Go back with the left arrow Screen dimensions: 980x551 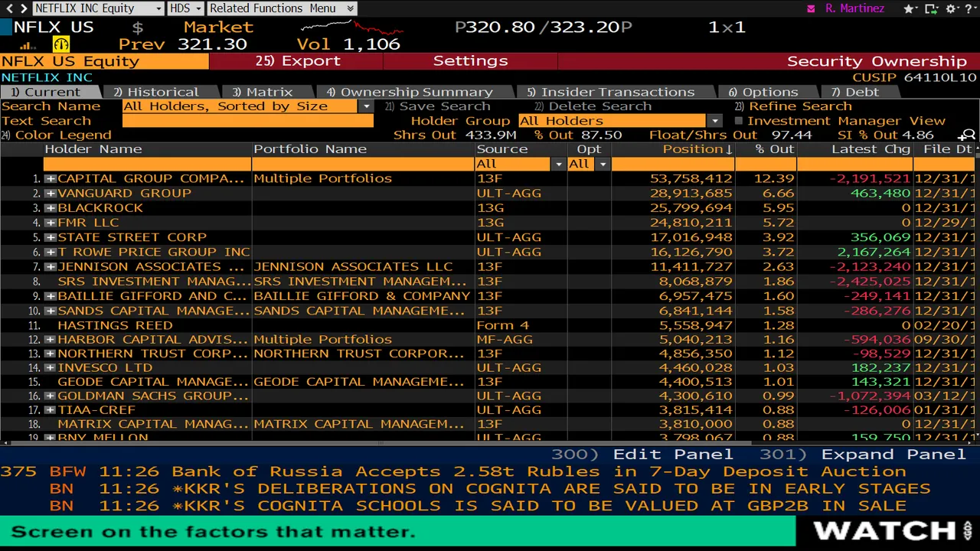(8, 8)
